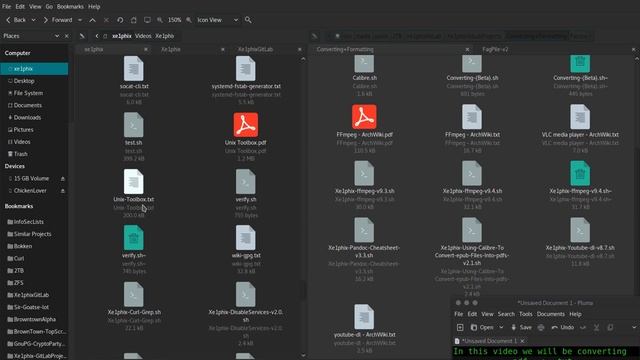The height and width of the screenshot is (360, 640).
Task: Toggle the left pane location edit pencil
Action: point(82,36)
